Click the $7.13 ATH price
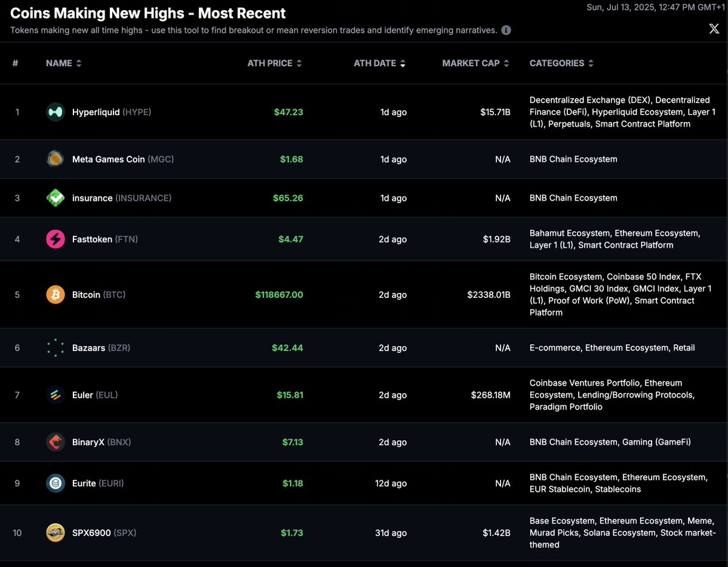Viewport: 728px width, 567px height. click(x=292, y=442)
